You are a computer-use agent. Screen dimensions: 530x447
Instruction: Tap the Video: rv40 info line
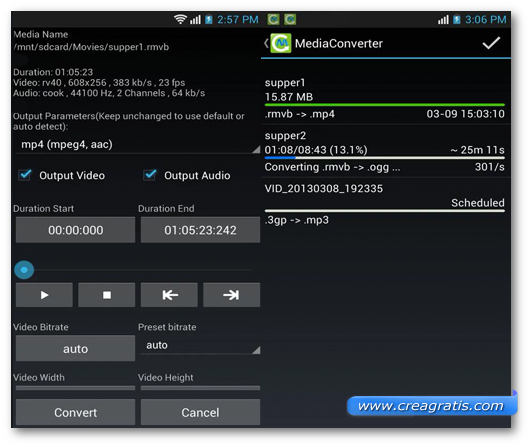99,83
